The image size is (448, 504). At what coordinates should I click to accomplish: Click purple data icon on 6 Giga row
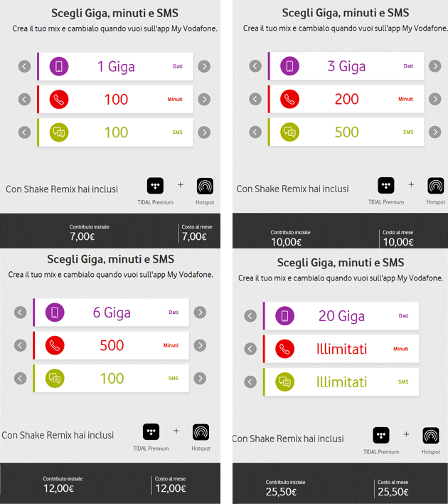[x=55, y=313]
